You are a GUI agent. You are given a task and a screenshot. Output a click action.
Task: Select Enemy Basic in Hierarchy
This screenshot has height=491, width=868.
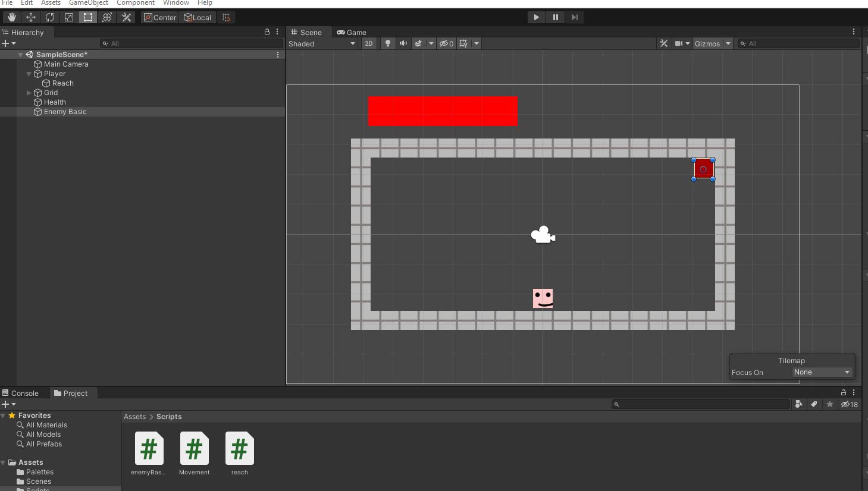tap(65, 112)
